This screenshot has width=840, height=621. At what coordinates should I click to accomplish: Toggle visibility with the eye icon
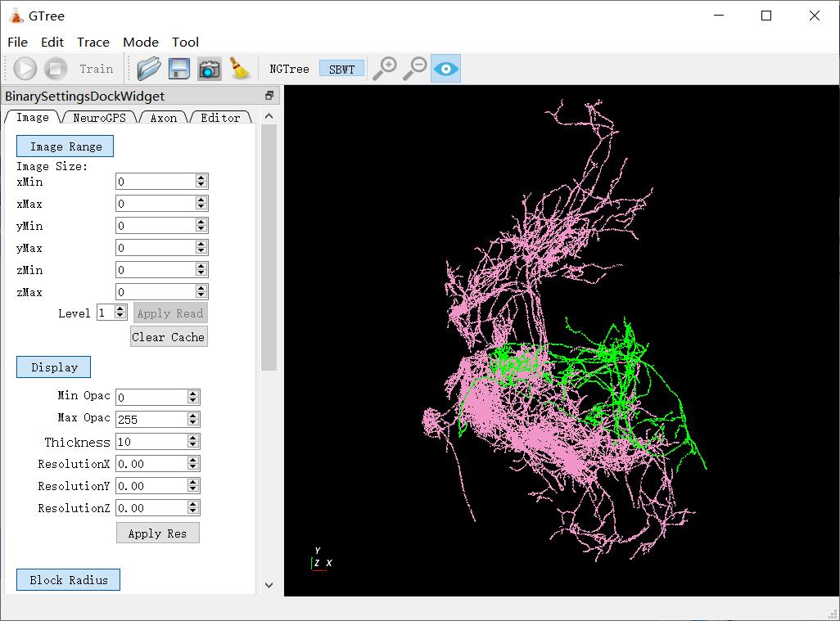pos(445,69)
